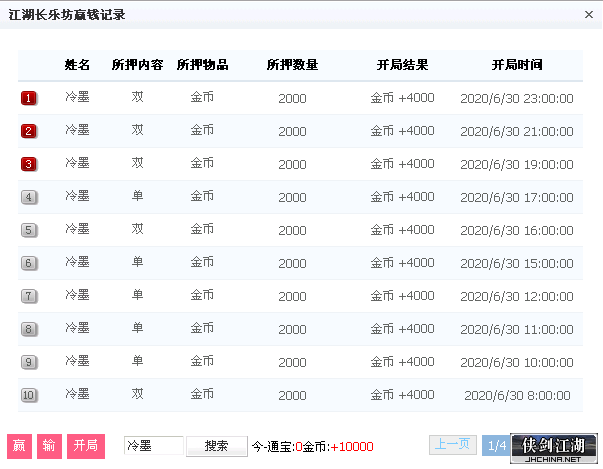Image resolution: width=603 pixels, height=469 pixels.
Task: Click the red +10000 gold total
Action: pos(351,447)
